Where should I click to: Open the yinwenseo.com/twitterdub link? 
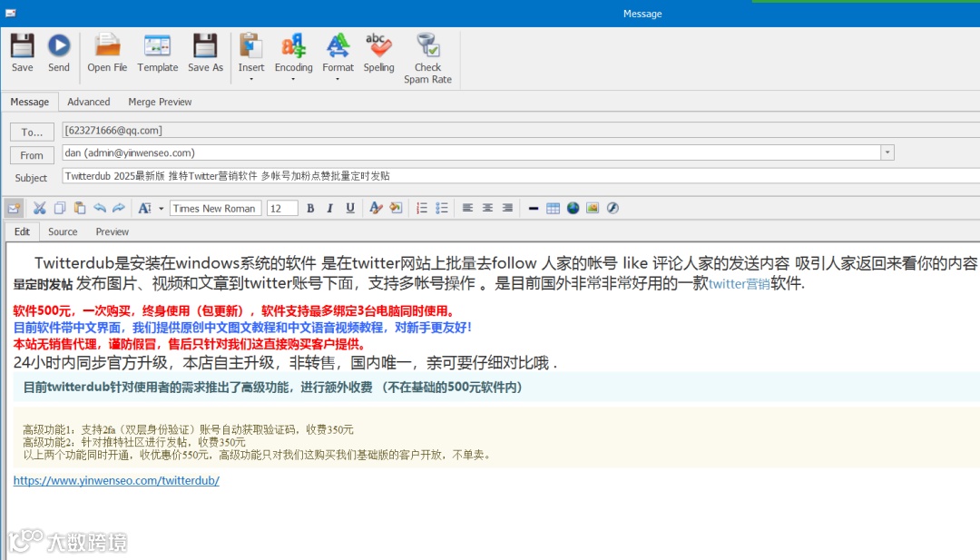pyautogui.click(x=116, y=481)
